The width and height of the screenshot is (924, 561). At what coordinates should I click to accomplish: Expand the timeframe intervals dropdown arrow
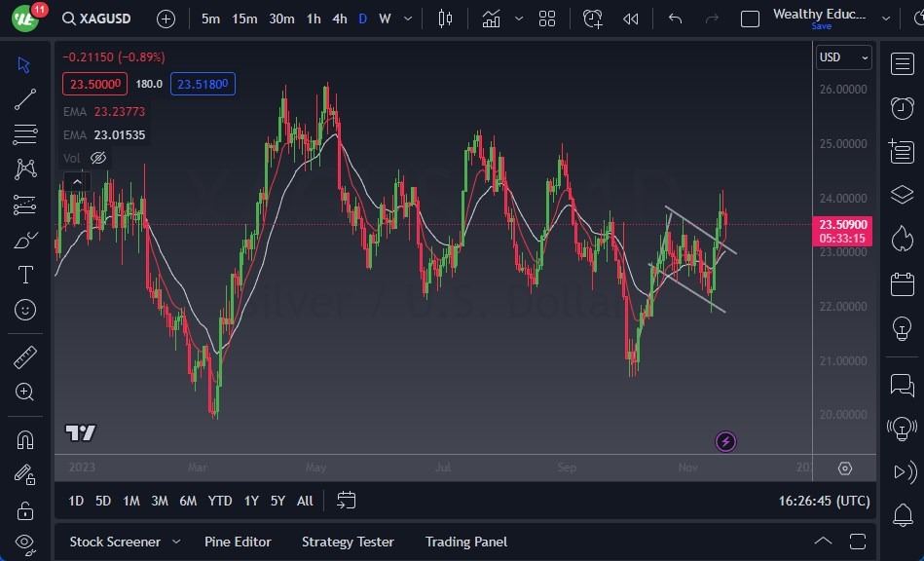407,19
